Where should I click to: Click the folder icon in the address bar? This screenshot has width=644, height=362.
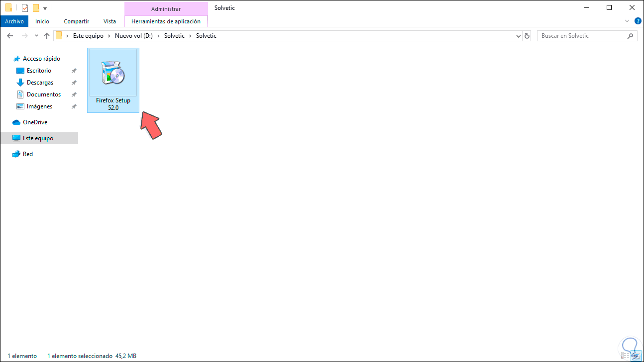(x=59, y=36)
